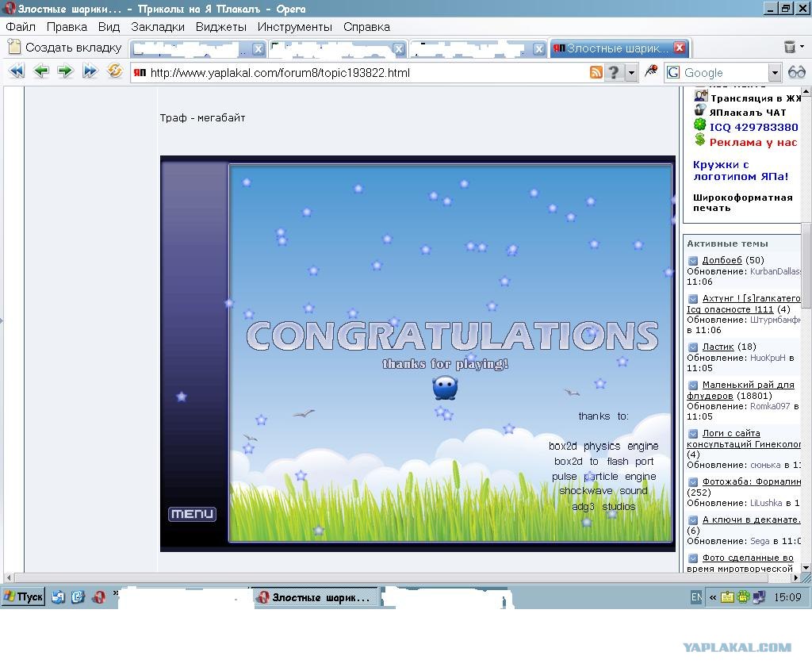Click the fast-forward navigation icon

coord(90,71)
